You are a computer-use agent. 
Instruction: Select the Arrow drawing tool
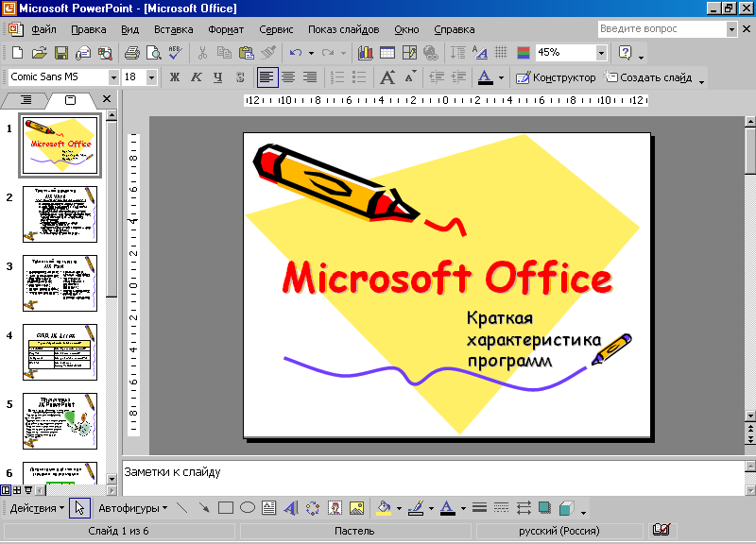pos(204,508)
